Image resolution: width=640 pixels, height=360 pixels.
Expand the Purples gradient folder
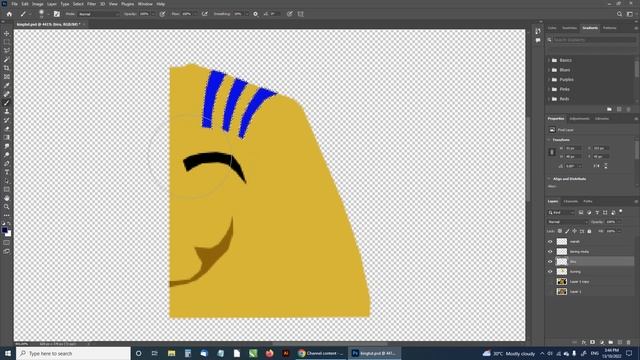pyautogui.click(x=549, y=80)
